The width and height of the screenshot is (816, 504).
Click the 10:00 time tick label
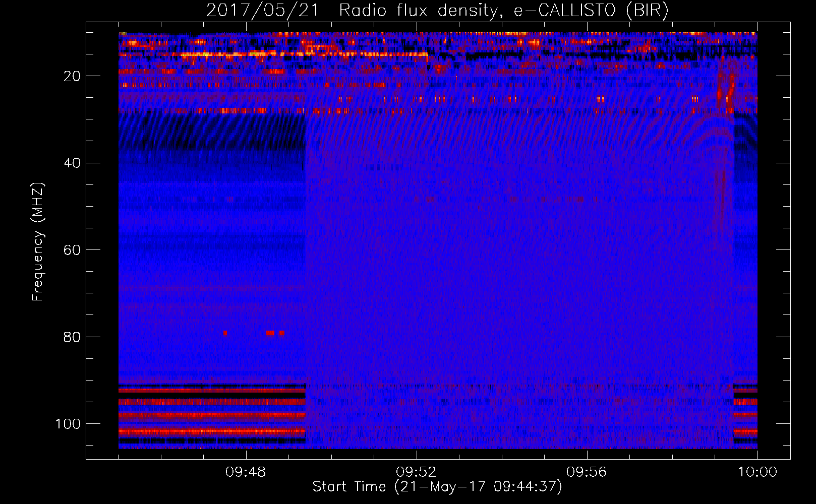pos(757,472)
